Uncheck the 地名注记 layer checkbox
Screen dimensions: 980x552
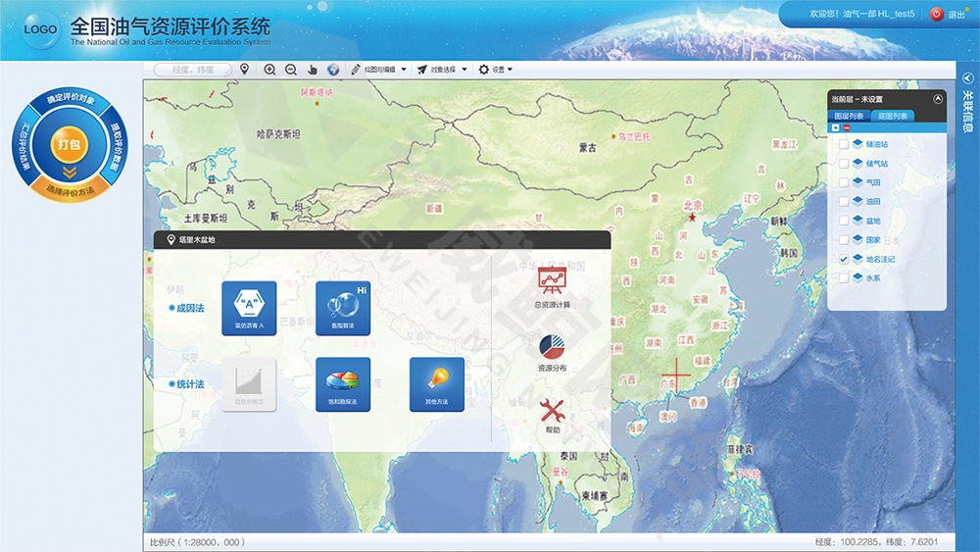843,259
